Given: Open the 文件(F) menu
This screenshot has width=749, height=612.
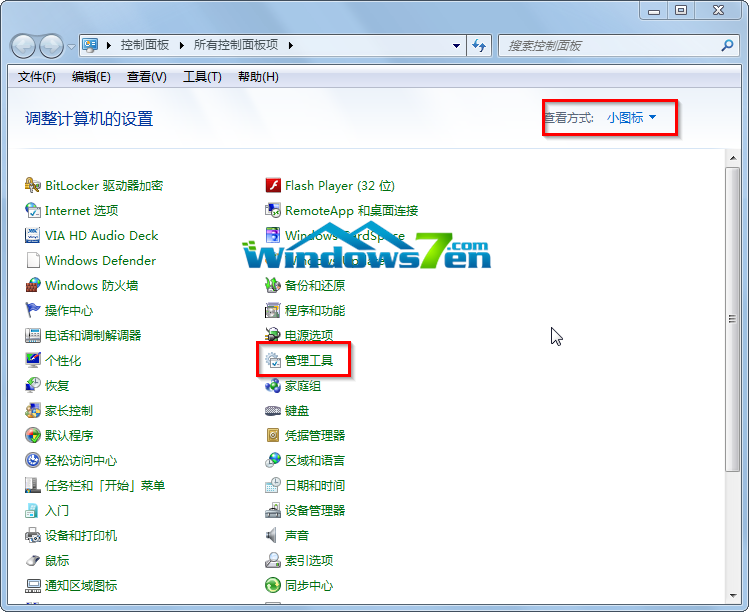Looking at the screenshot, I should [x=36, y=76].
